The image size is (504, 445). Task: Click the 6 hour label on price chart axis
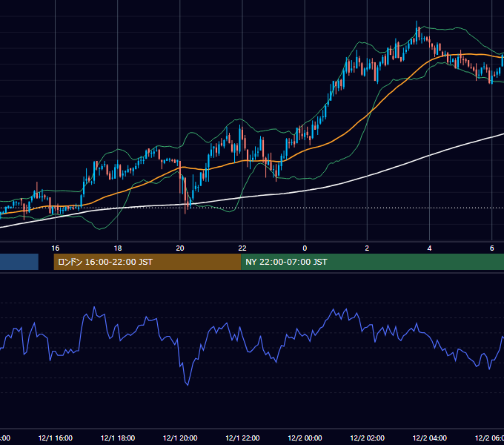coord(492,248)
